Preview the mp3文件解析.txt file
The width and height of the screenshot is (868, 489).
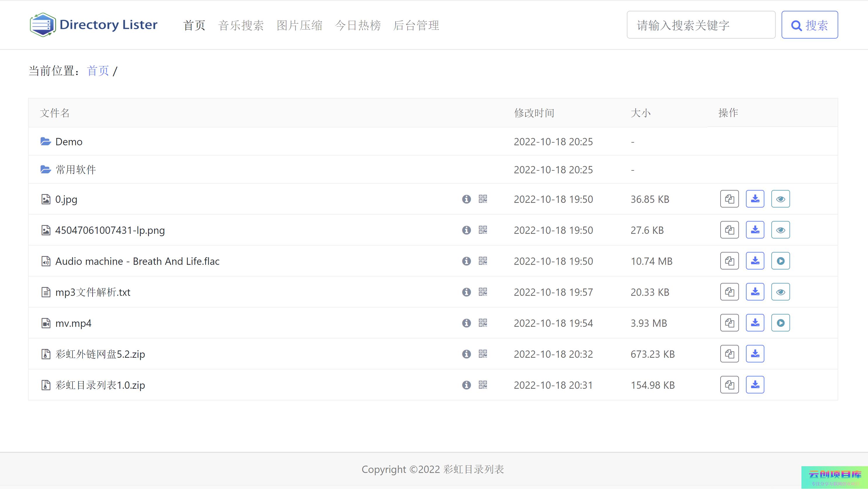click(780, 292)
